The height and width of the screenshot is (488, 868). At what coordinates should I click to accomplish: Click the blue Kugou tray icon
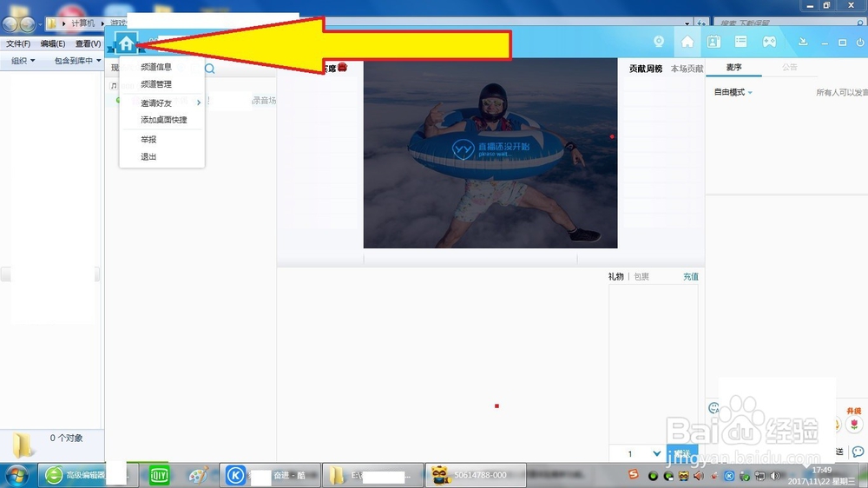coord(729,476)
